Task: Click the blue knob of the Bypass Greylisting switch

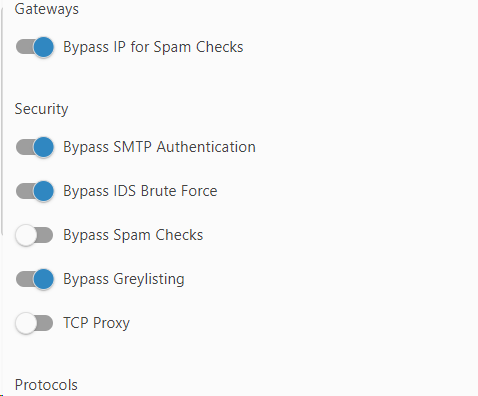Action: (x=44, y=279)
